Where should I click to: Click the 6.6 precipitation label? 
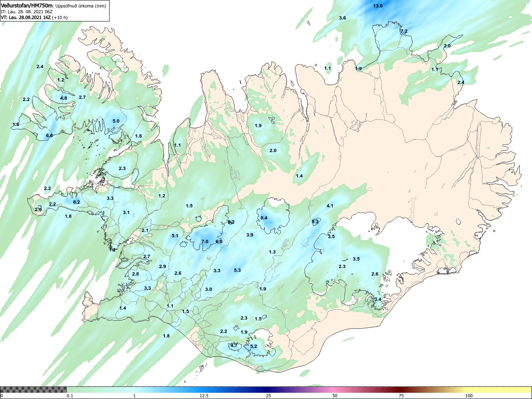click(49, 136)
